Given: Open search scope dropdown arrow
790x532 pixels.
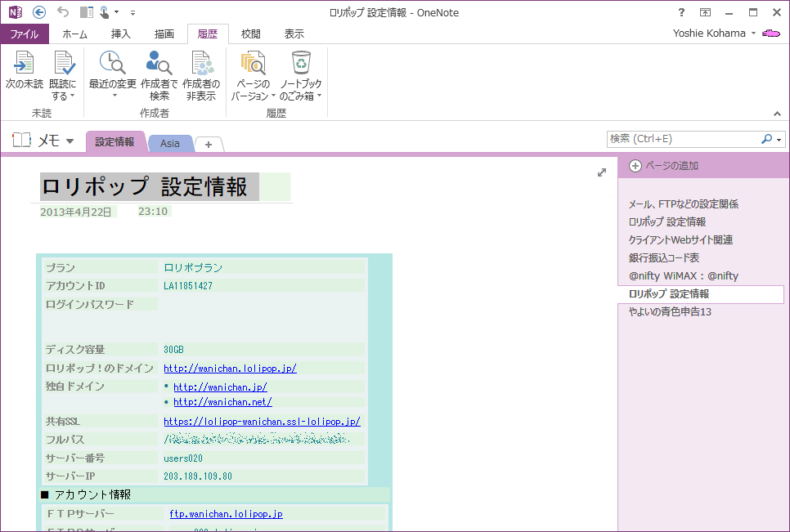Looking at the screenshot, I should pos(779,140).
